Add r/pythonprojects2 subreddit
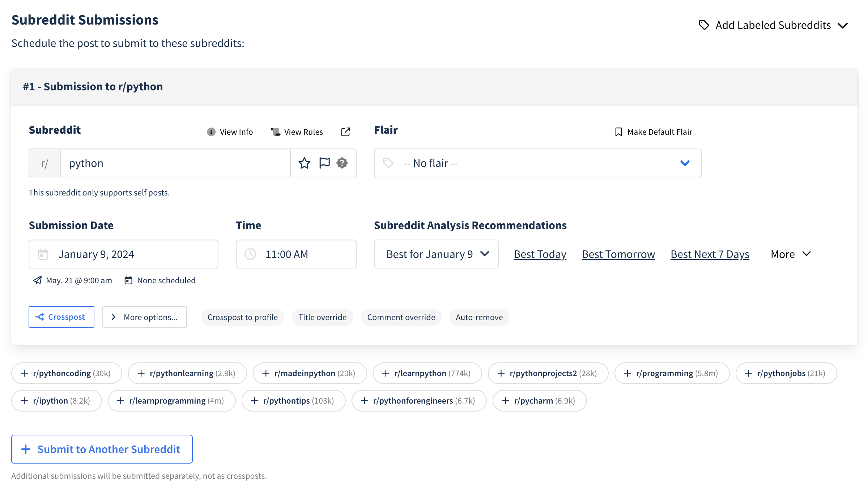Screen dimensions: 868x495 548,373
